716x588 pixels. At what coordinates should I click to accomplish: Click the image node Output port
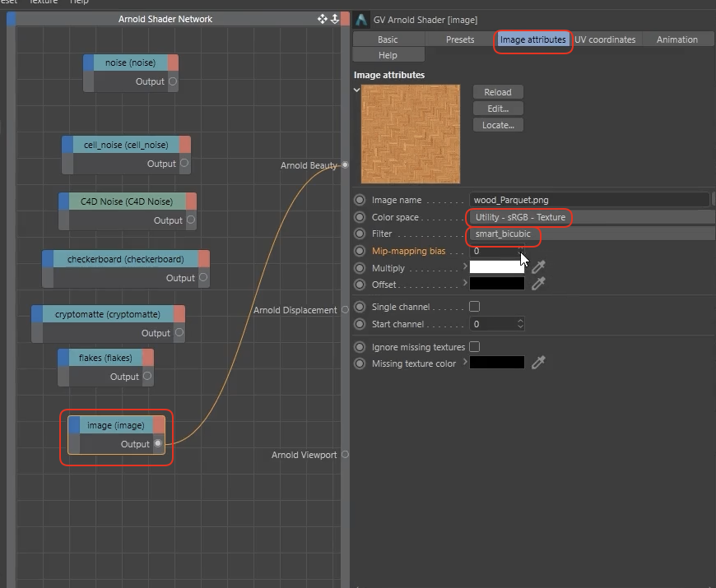[x=158, y=443]
